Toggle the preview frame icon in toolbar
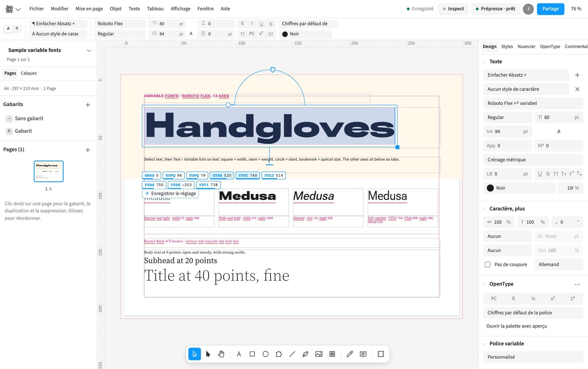Image resolution: width=588 pixels, height=369 pixels. (x=381, y=354)
